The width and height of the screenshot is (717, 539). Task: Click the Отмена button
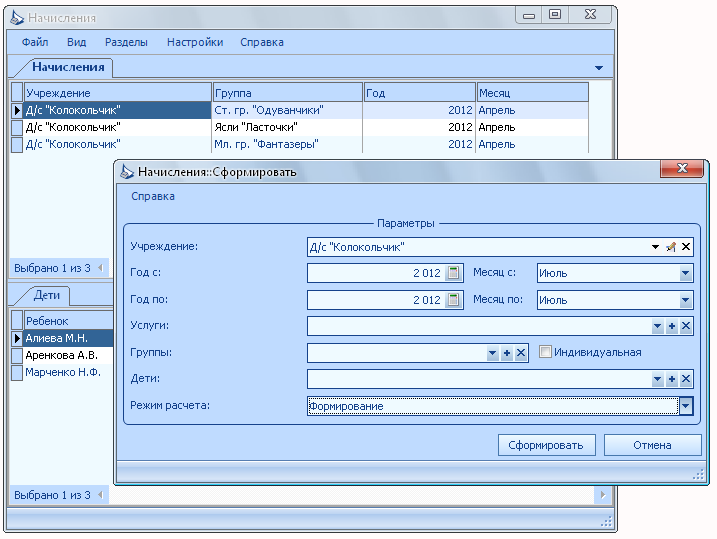tap(653, 445)
